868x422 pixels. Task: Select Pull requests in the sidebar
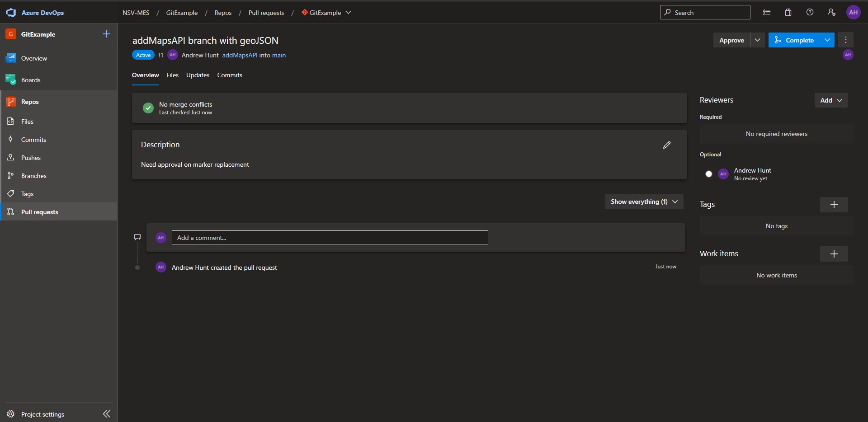pos(59,211)
